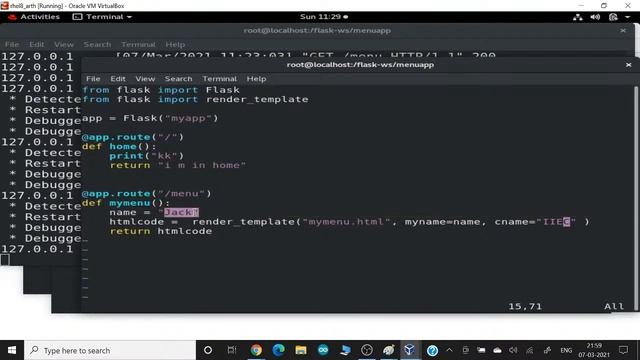Expand the GNOME system menu arrow

627,17
